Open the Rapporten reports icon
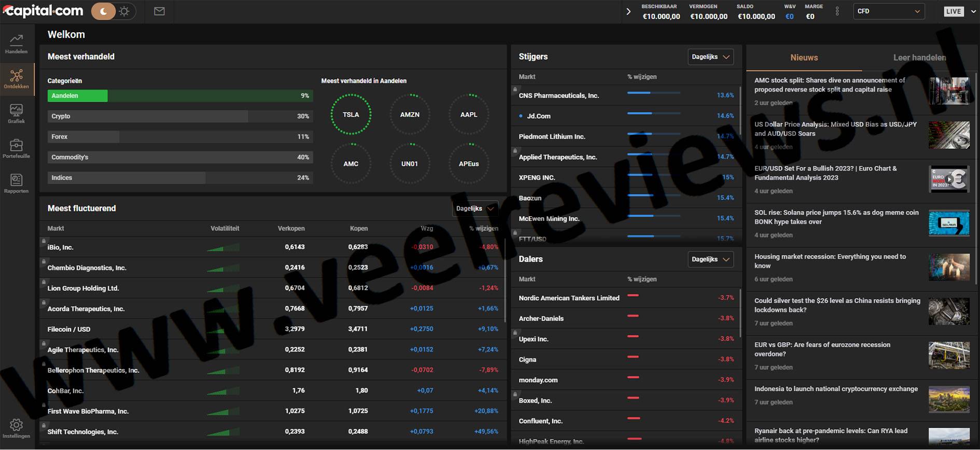980x450 pixels. pyautogui.click(x=16, y=184)
